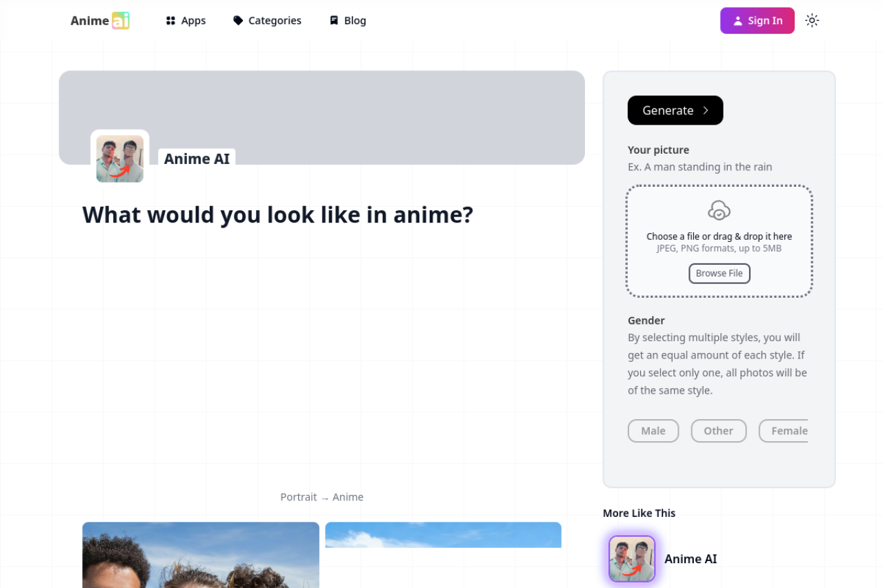Select the Other gender option
This screenshot has height=588, width=883.
pos(719,431)
